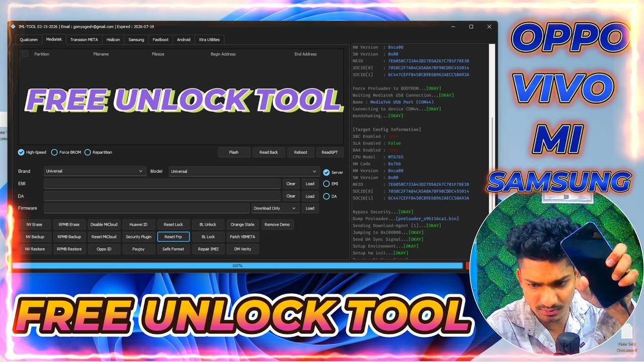Tick the select-all partition checkbox
Screen dimensions: 644x362
[25, 54]
